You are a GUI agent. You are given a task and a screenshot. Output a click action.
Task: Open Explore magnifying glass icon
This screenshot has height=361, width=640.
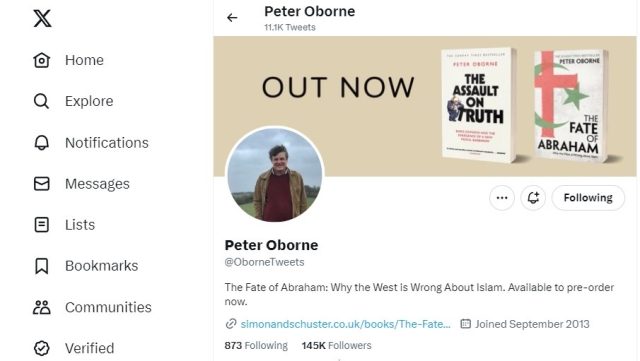41,101
